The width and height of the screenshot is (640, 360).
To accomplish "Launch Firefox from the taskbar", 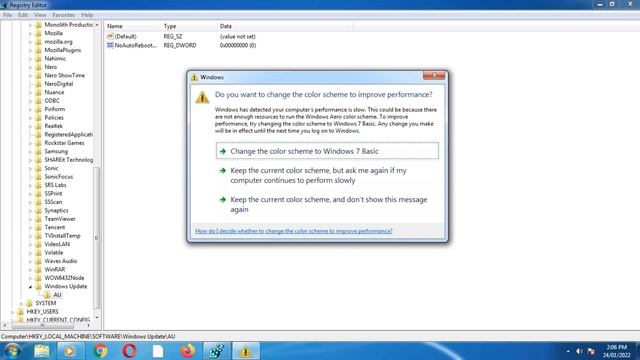I will [x=188, y=351].
